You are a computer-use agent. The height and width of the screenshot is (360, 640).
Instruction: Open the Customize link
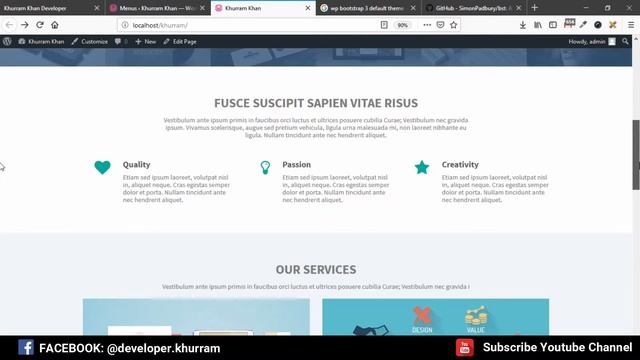[90, 42]
